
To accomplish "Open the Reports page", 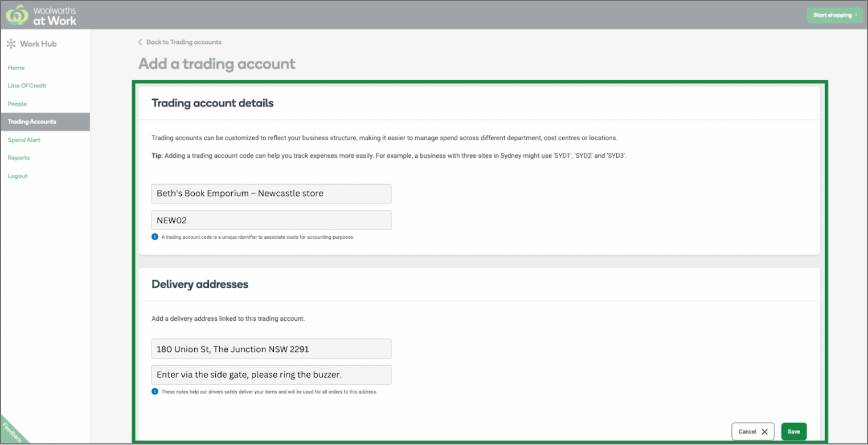I will point(18,157).
